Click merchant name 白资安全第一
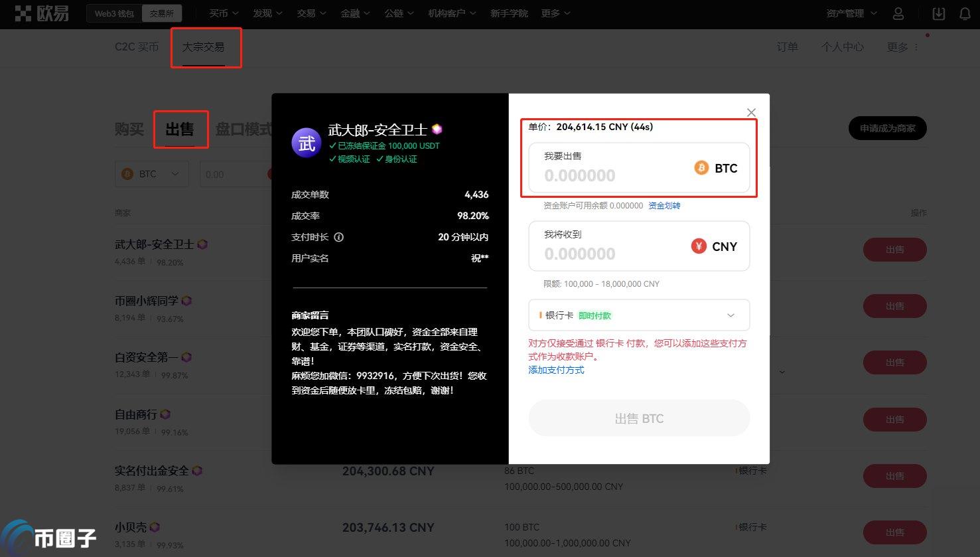The image size is (980, 557). [146, 357]
